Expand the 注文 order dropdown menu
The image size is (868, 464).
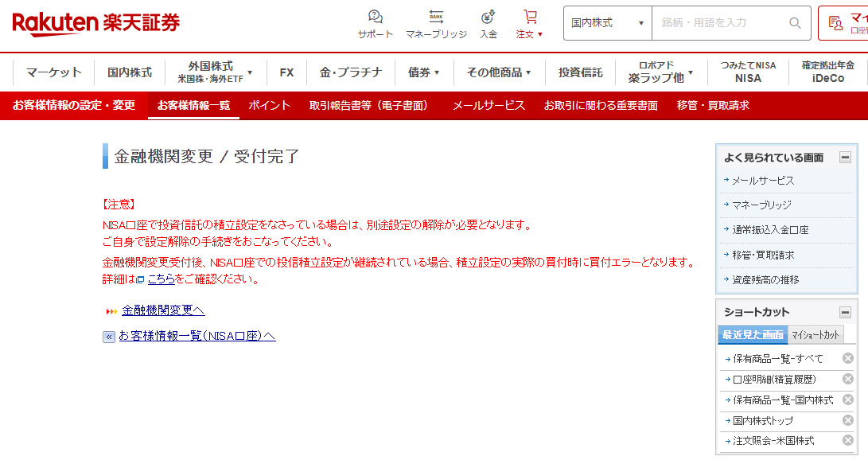click(530, 24)
